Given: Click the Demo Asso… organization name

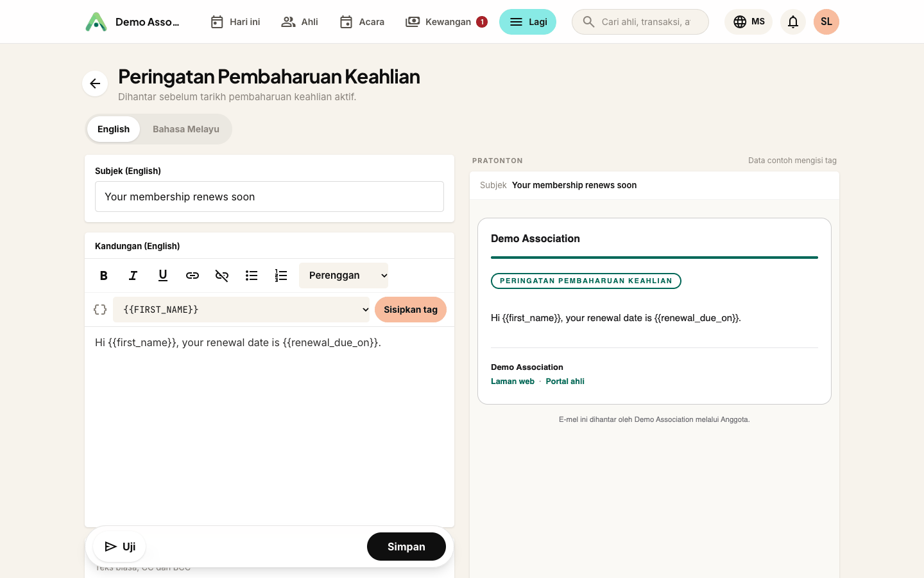Looking at the screenshot, I should point(148,22).
